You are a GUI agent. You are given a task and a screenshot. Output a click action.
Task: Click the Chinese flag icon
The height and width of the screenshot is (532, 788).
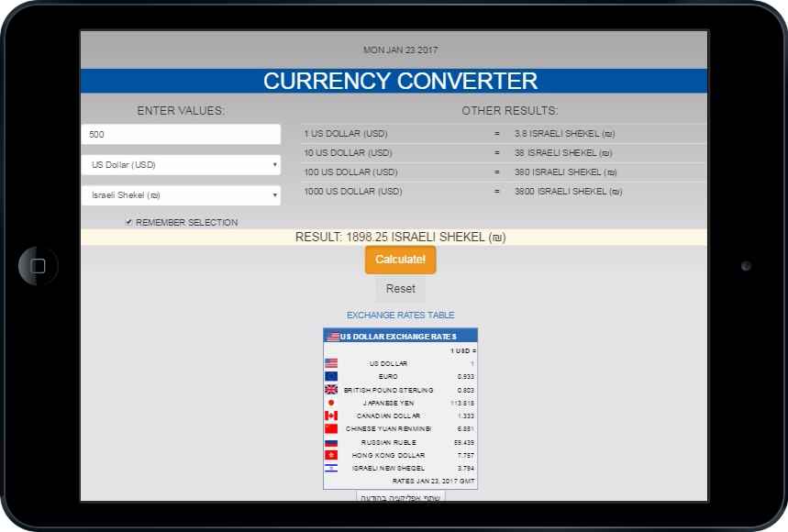pos(331,428)
